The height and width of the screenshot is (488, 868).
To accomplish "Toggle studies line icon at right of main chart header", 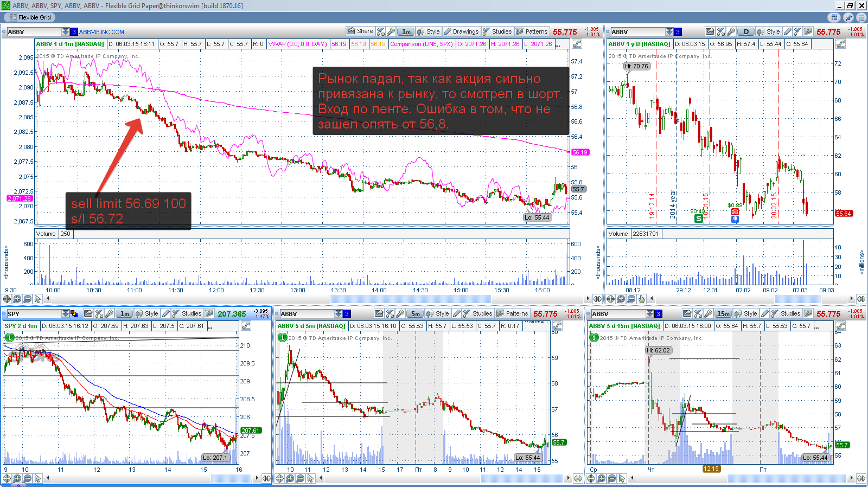I will tap(577, 44).
